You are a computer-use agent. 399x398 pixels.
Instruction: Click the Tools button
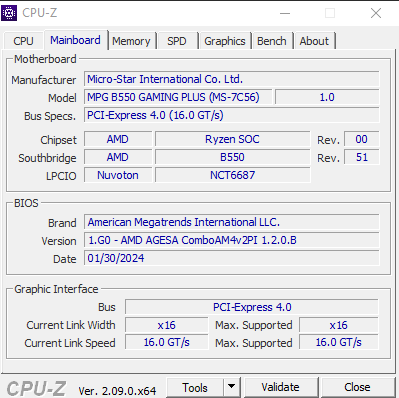(195, 387)
